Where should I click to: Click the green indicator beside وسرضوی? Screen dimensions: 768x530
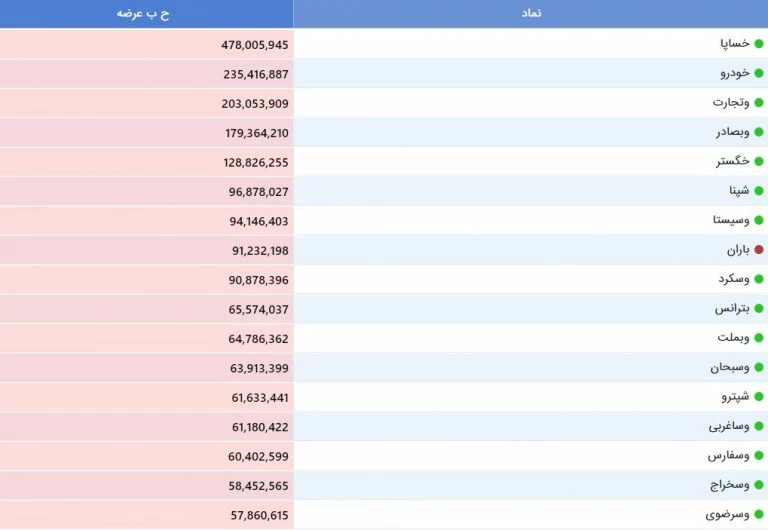[x=759, y=515]
